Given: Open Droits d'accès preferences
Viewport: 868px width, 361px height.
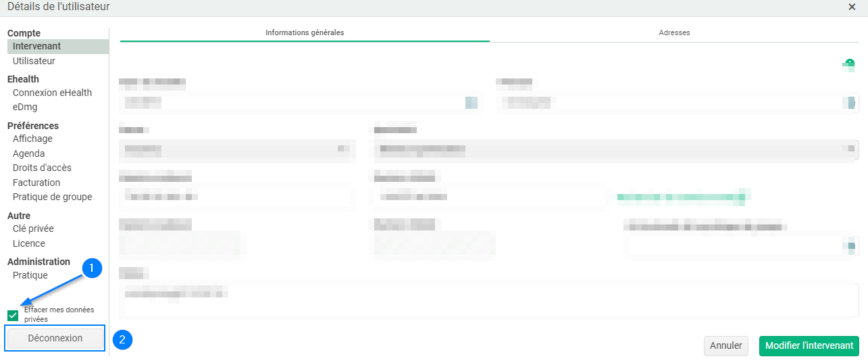Looking at the screenshot, I should tap(42, 168).
